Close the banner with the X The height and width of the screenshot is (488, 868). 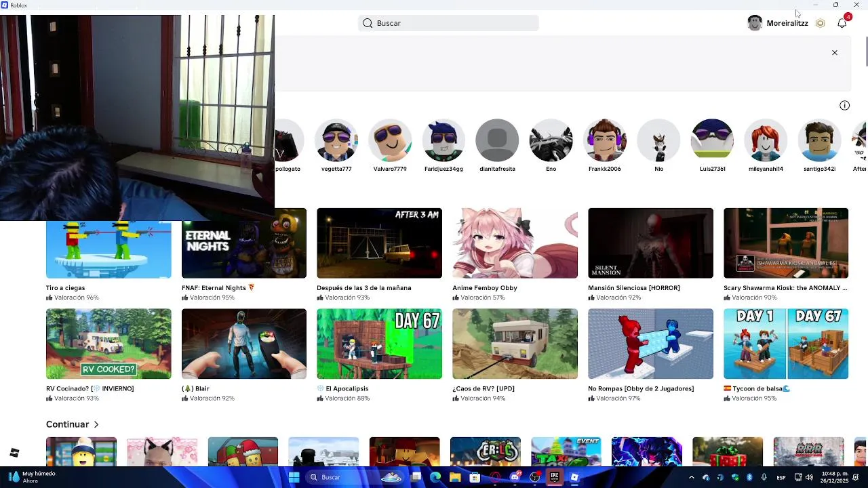coord(835,52)
